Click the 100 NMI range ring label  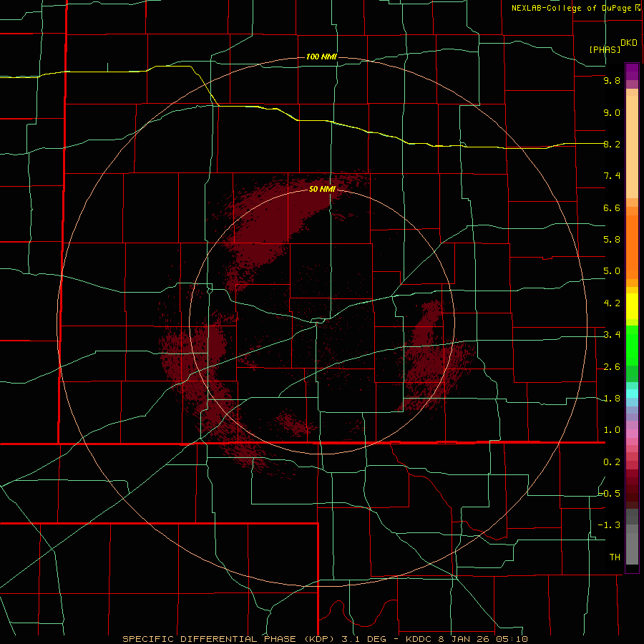321,57
